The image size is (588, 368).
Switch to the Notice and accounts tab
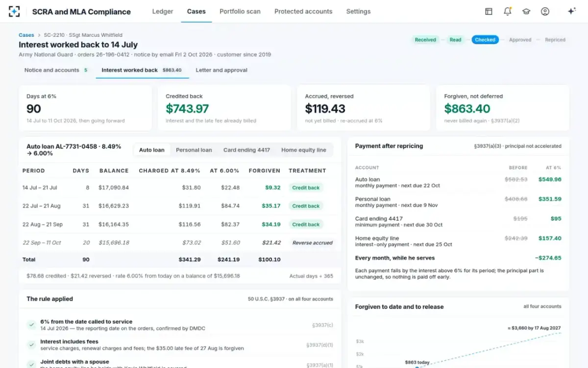click(x=56, y=70)
